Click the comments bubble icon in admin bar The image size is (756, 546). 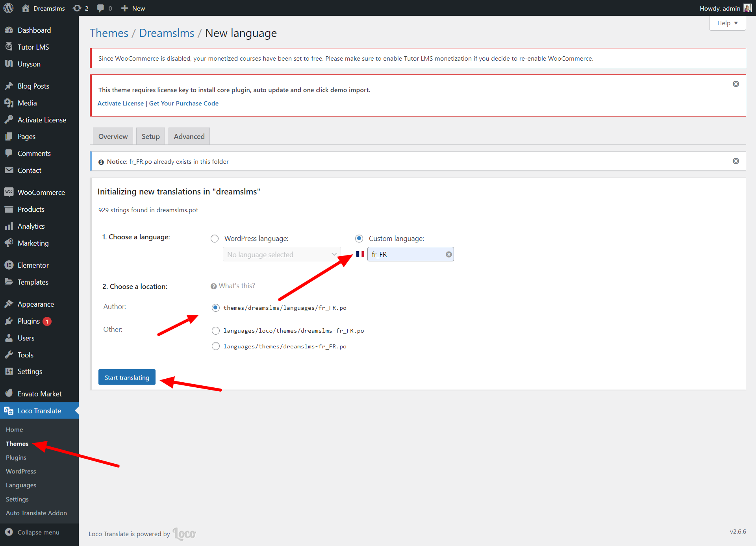[101, 8]
